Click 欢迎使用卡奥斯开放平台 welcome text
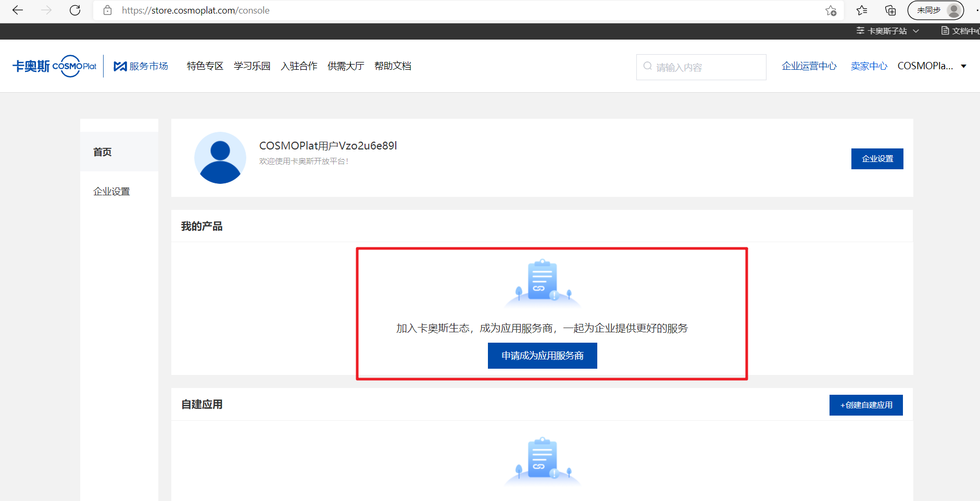Screen dimensions: 980x501 click(304, 161)
